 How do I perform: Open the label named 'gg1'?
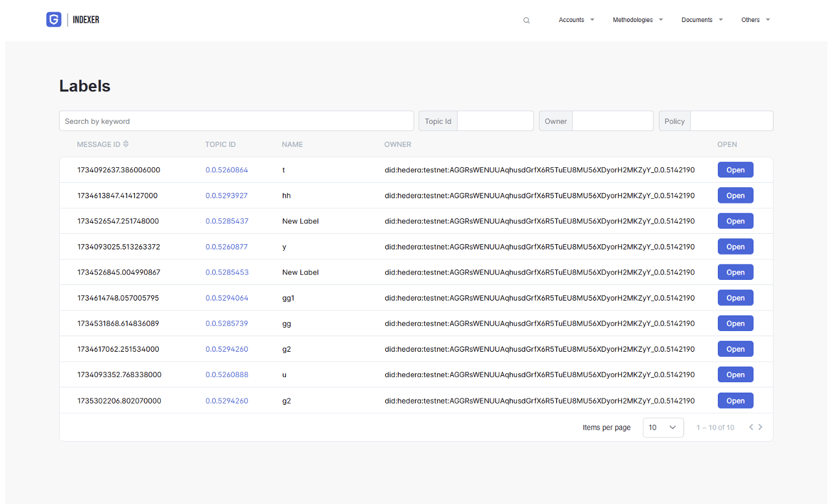tap(735, 298)
